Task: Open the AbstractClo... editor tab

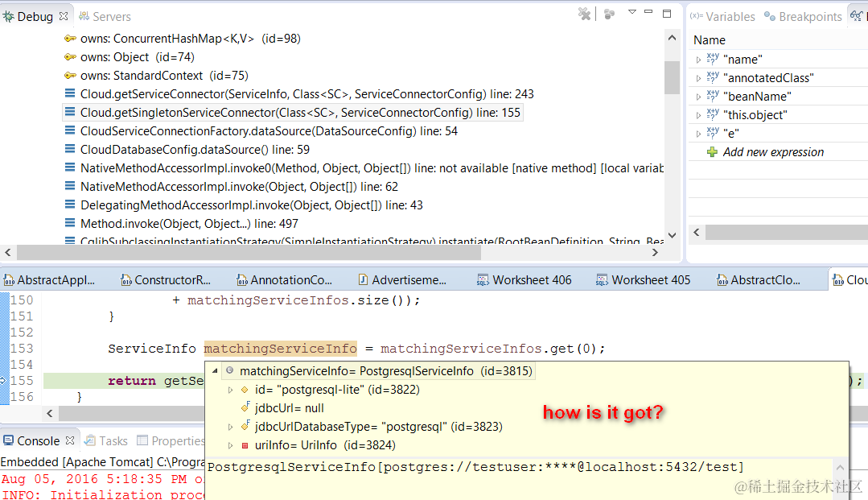Action: coord(759,280)
